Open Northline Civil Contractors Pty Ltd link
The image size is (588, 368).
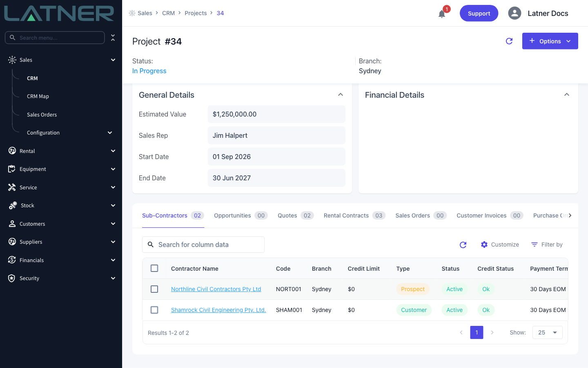tap(216, 289)
